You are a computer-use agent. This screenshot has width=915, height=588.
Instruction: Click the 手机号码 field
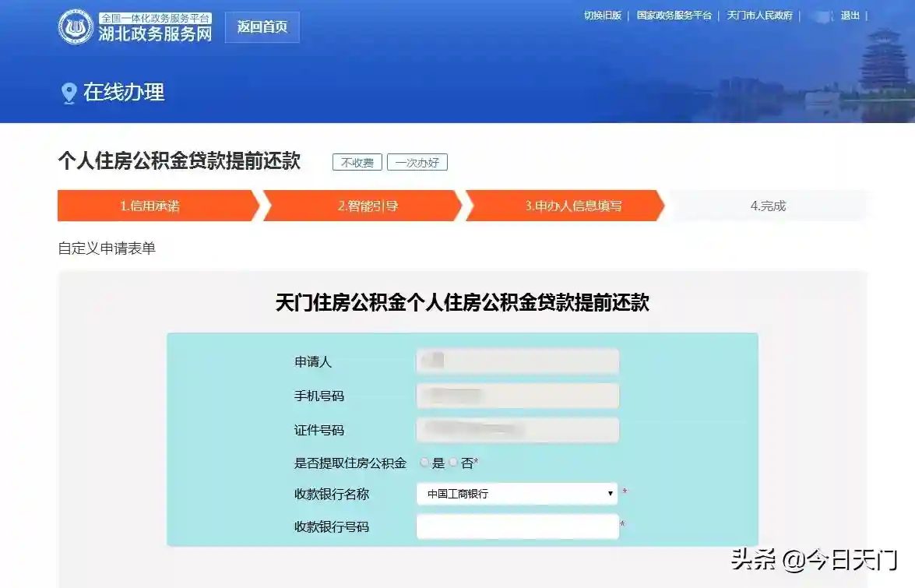click(x=518, y=396)
